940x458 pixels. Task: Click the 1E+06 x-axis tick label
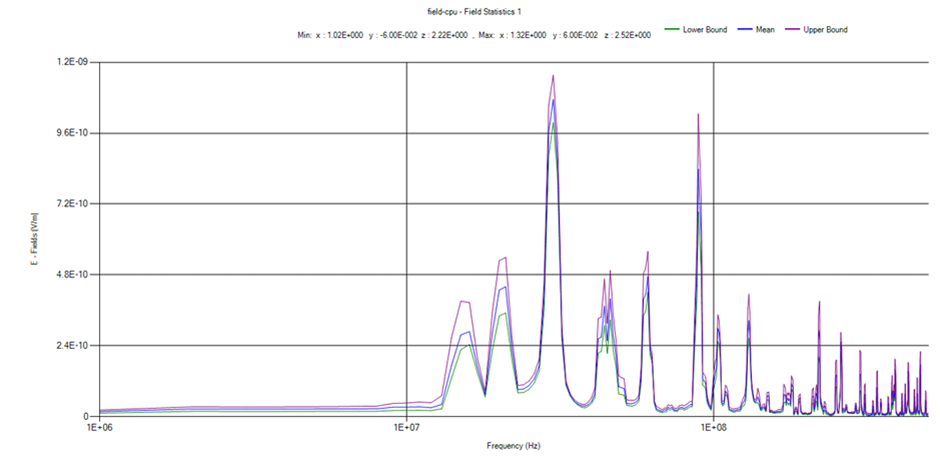[x=99, y=428]
